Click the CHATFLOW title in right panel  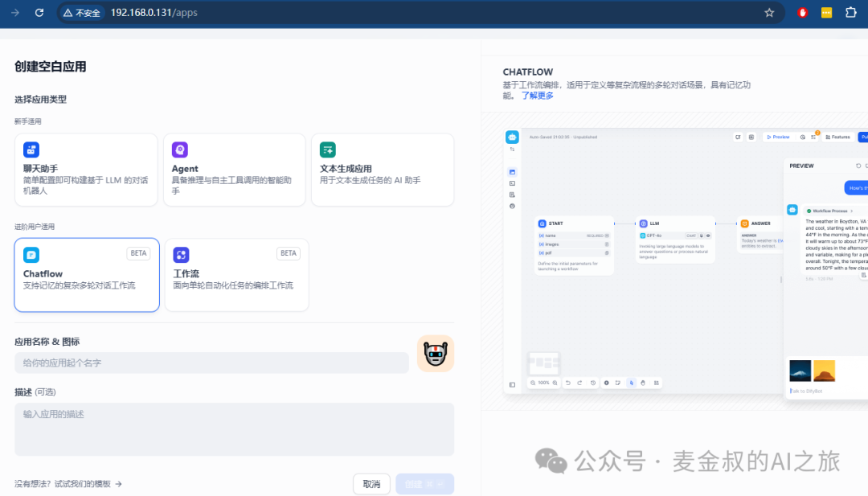527,72
